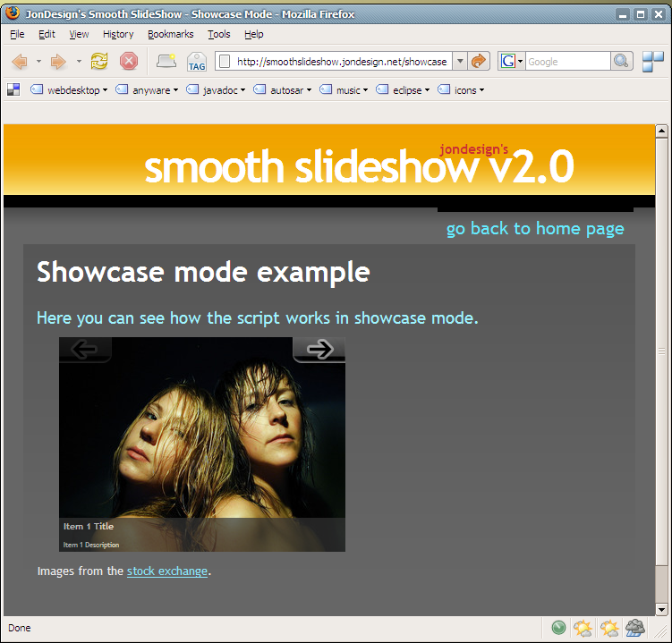Open the music bookmark folder
The height and width of the screenshot is (643, 672).
click(x=344, y=90)
